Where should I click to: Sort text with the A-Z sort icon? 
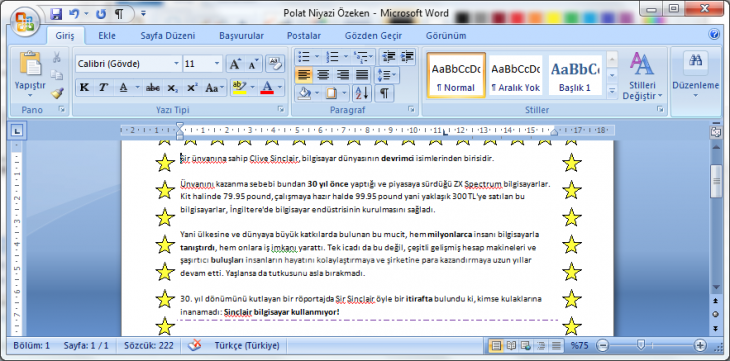pyautogui.click(x=362, y=93)
